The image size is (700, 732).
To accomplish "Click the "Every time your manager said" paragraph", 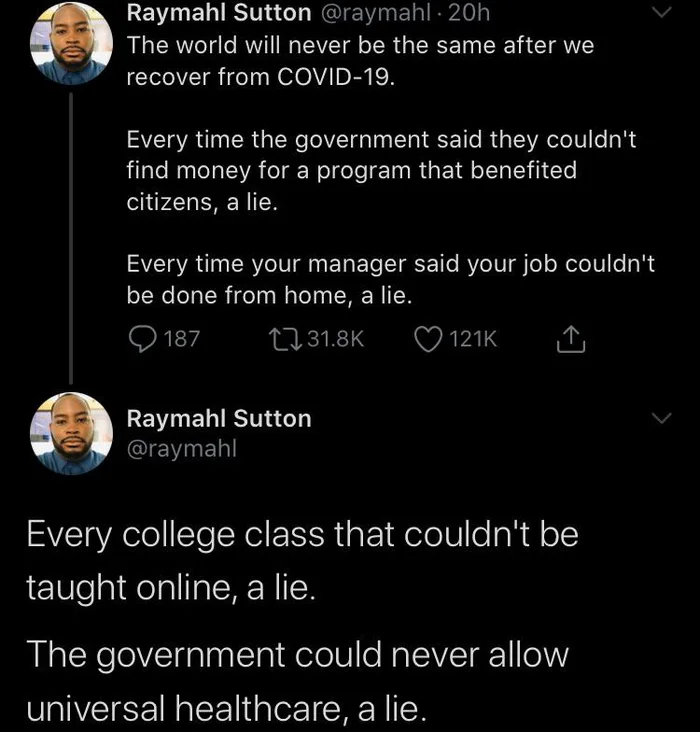I will coord(390,280).
